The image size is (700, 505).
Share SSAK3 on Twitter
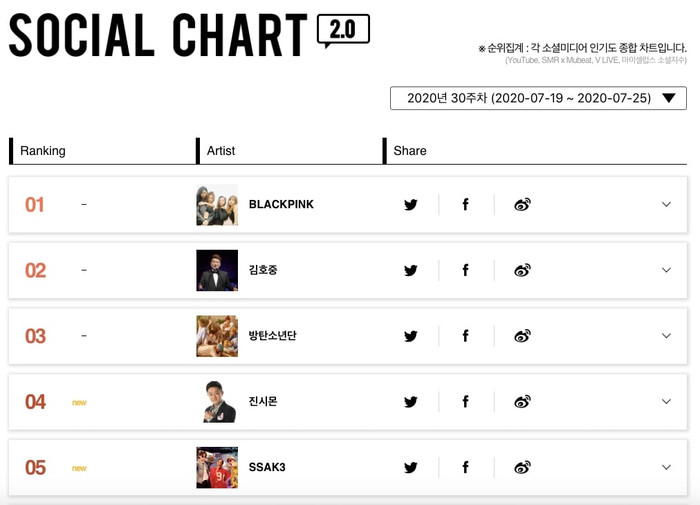(x=410, y=467)
